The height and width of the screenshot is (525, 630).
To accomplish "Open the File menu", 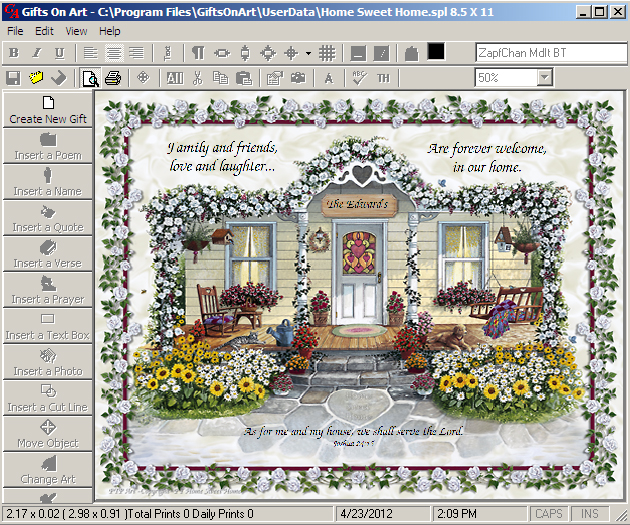I will [15, 31].
